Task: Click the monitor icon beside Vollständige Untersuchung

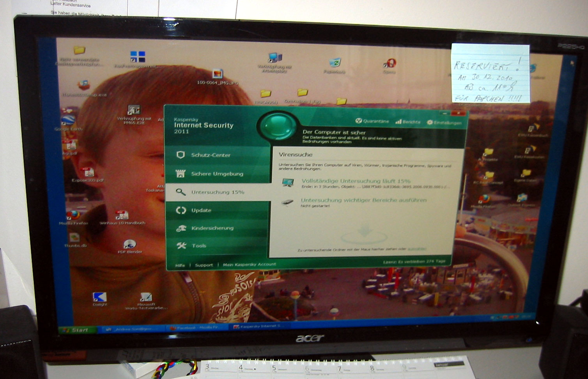Action: pos(288,182)
